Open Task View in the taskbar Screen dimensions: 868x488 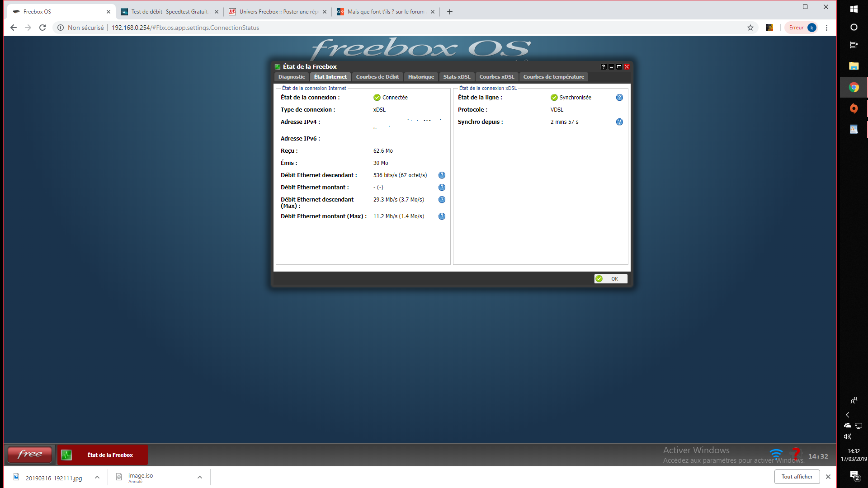point(854,45)
